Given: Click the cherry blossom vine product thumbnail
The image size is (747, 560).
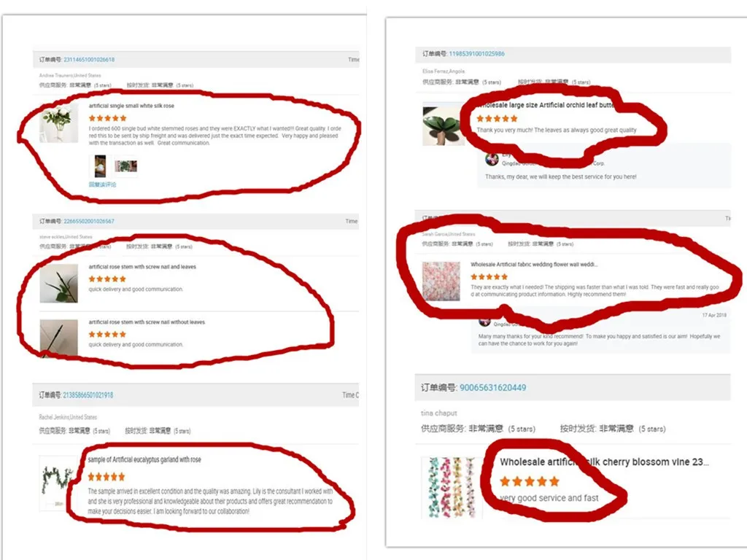Looking at the screenshot, I should (x=452, y=487).
